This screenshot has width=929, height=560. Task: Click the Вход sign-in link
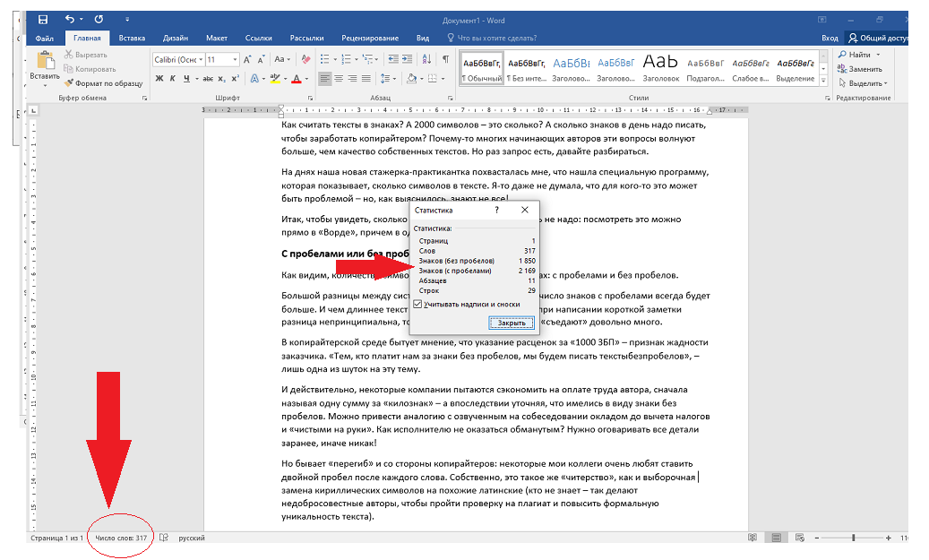830,38
